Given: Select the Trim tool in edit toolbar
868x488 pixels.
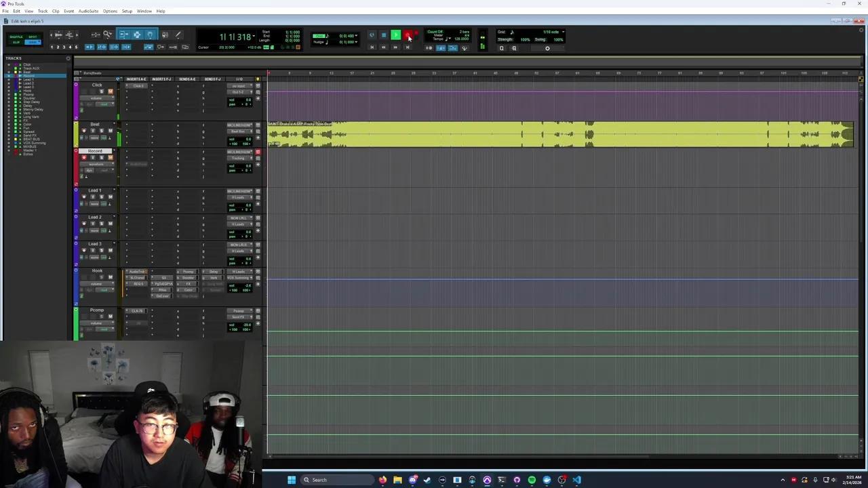Looking at the screenshot, I should click(123, 35).
